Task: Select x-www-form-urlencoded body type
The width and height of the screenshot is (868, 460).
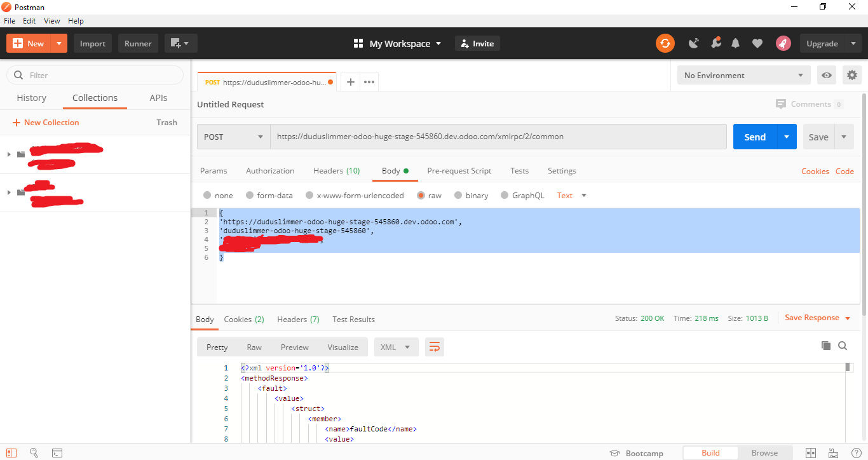Action: 309,196
